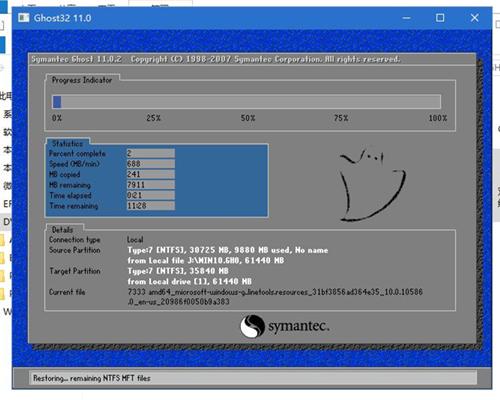Click the source image file line 'from Local file J:\WIN10.GHO'
500x400 pixels.
point(206,260)
